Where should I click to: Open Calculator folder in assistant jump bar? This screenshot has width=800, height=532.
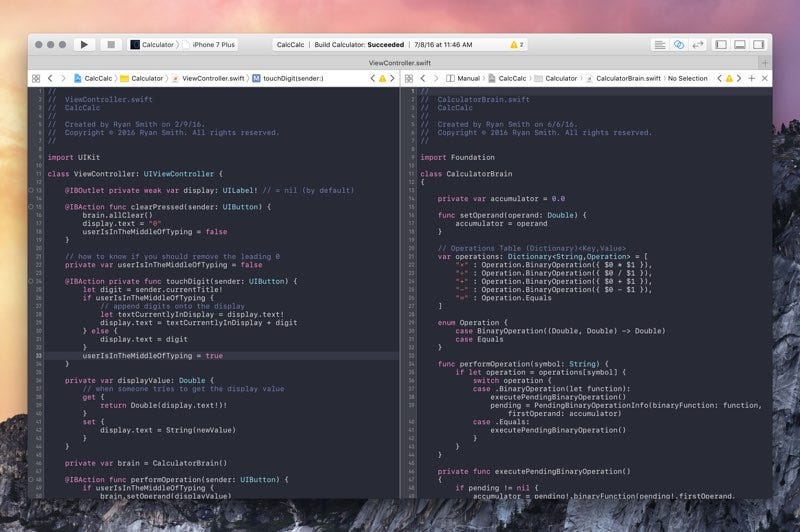point(556,79)
